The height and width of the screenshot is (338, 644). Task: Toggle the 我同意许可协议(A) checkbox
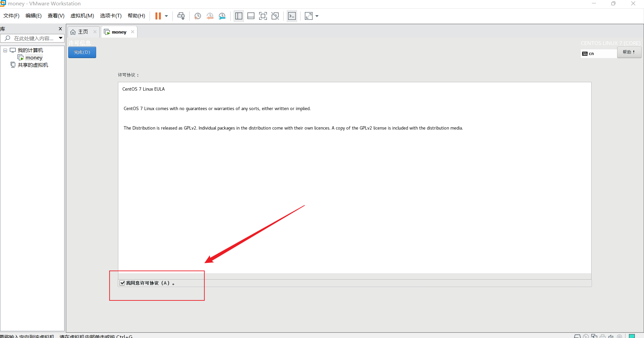coord(122,283)
